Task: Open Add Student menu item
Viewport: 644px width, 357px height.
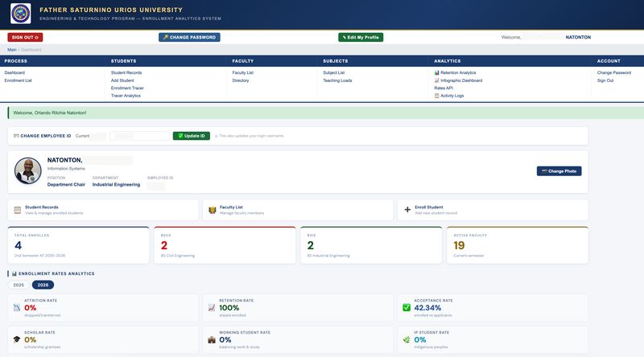Action: [x=122, y=80]
